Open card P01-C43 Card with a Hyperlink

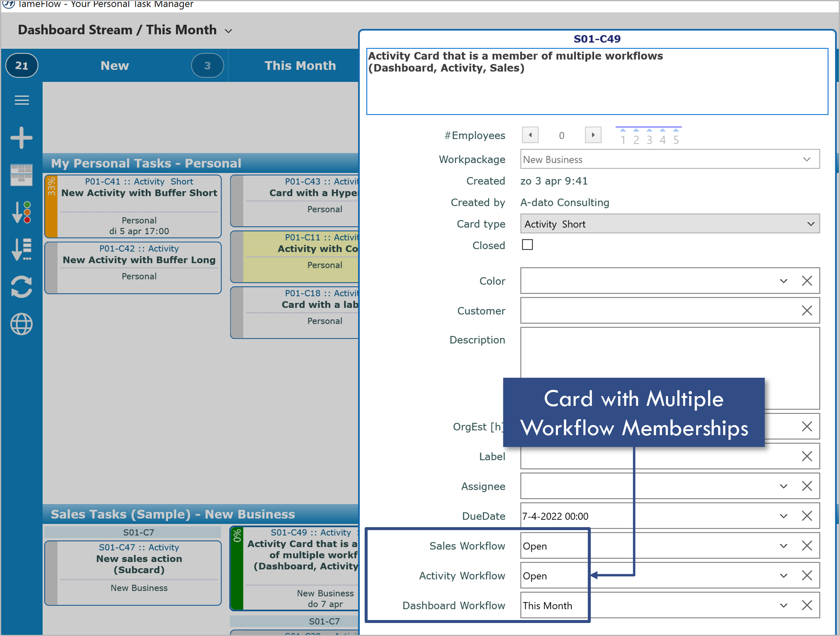coord(295,201)
